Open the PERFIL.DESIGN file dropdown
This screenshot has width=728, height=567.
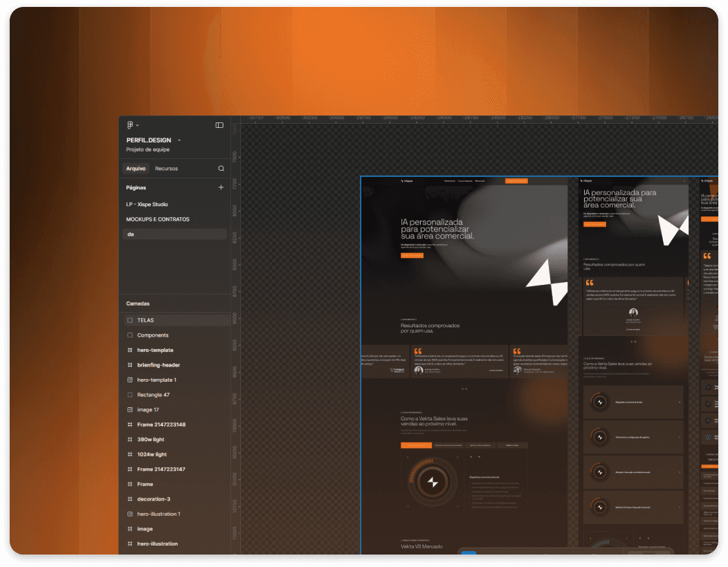[178, 140]
